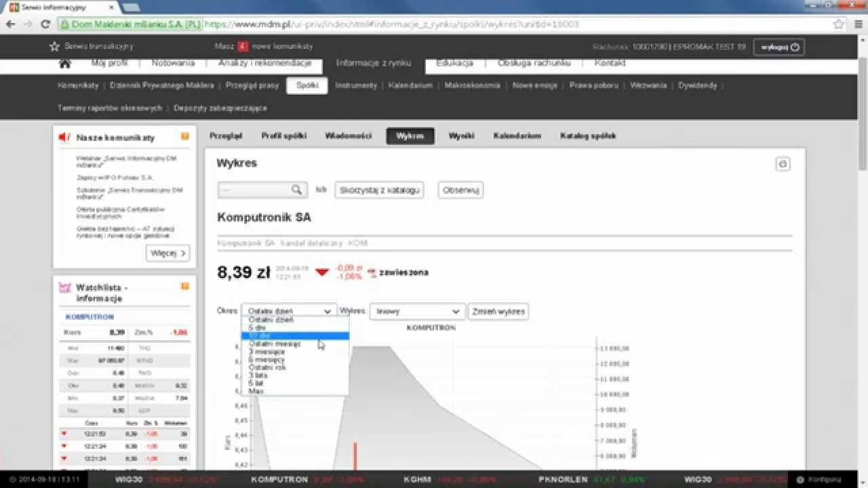
Task: Click the magnifier search icon
Action: pos(296,190)
